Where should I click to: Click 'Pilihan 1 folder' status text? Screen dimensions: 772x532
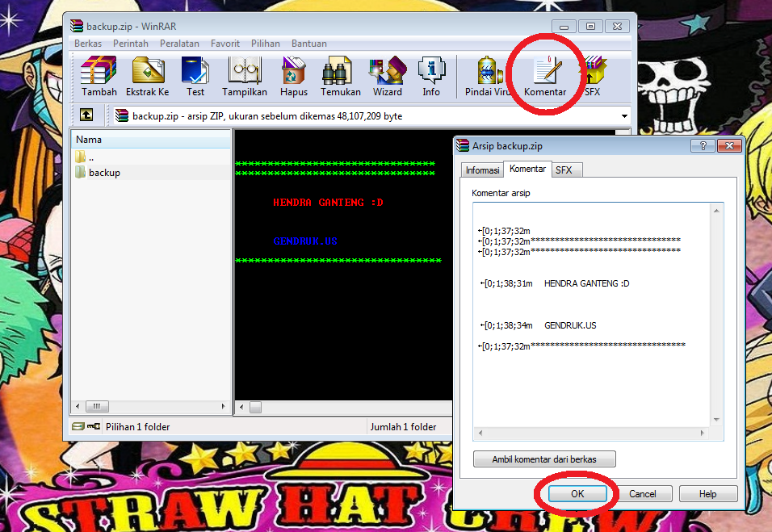pos(137,427)
